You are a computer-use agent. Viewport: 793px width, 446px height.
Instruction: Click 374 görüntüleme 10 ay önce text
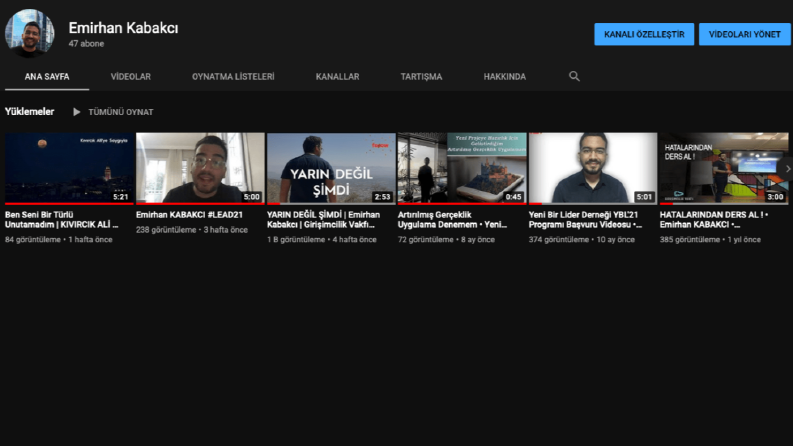(x=582, y=240)
